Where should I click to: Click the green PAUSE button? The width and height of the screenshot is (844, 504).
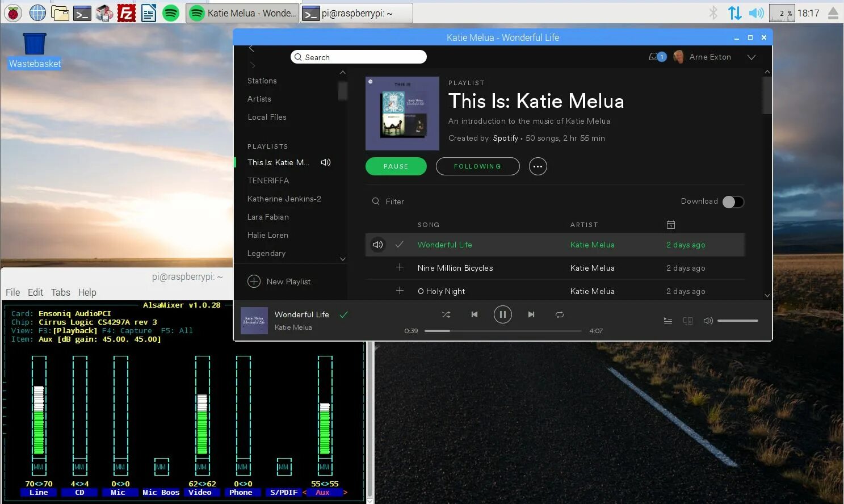click(x=396, y=166)
